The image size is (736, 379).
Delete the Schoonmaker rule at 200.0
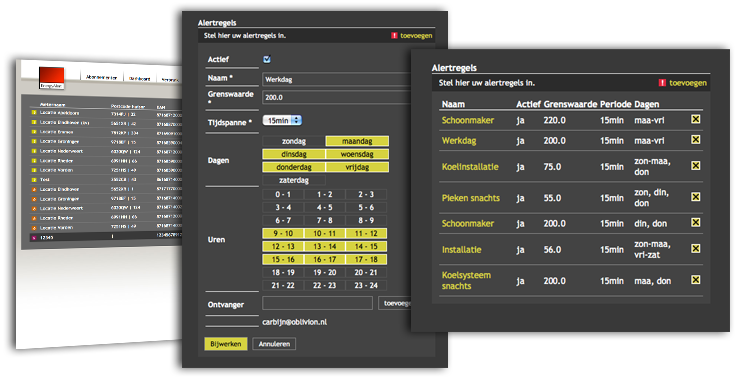(x=696, y=223)
